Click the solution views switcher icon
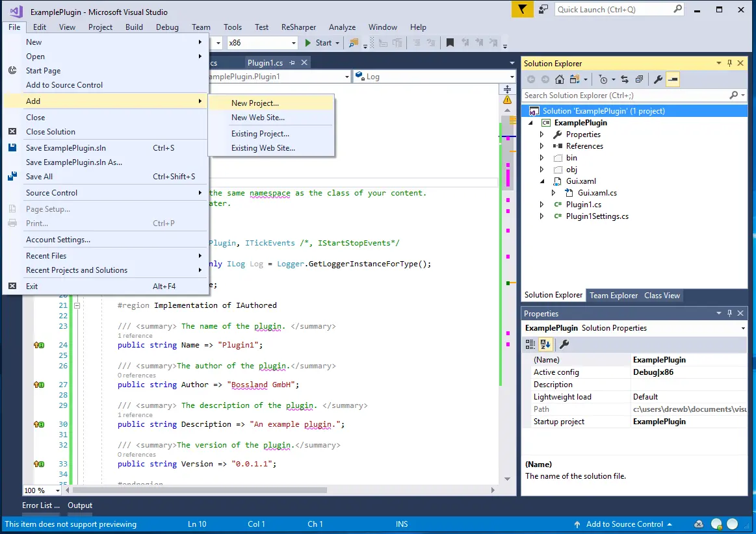The width and height of the screenshot is (756, 534). [x=575, y=79]
